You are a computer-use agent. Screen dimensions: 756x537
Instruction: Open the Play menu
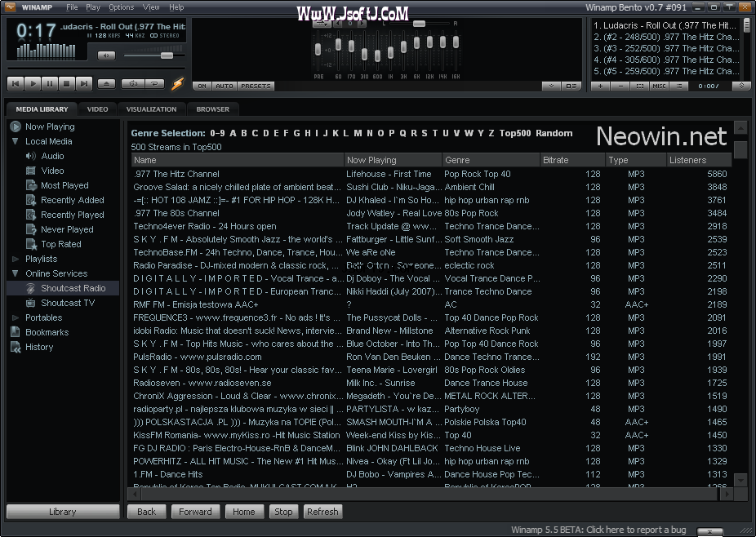click(x=93, y=7)
